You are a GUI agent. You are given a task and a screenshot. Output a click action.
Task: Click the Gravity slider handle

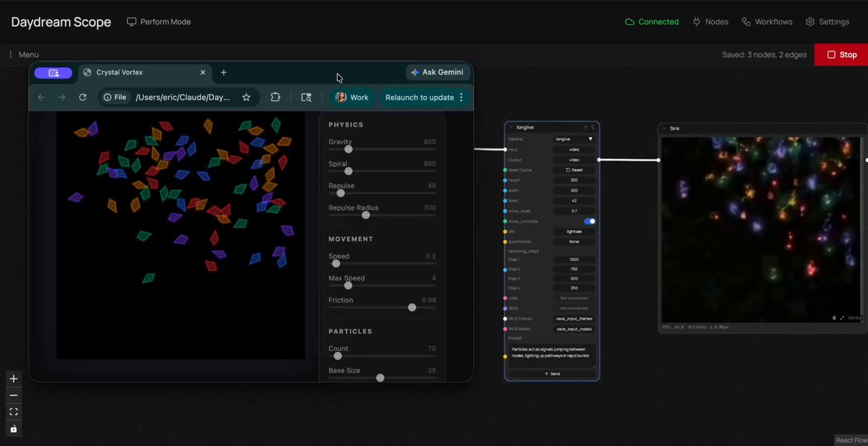[x=349, y=150]
